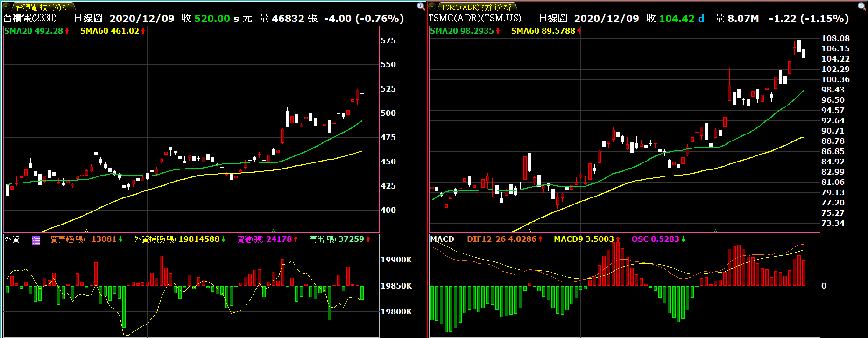Click the MACD9 3.5003 value
The width and height of the screenshot is (868, 338).
587,239
